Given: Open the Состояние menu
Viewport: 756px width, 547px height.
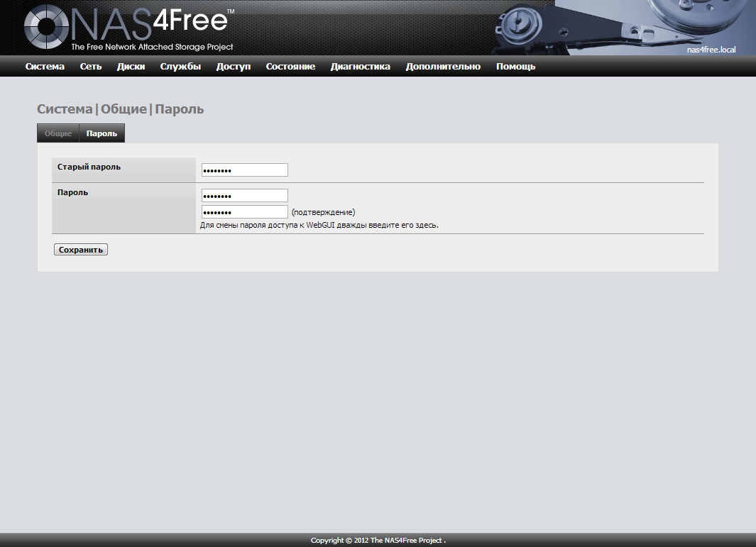Looking at the screenshot, I should click(x=290, y=67).
